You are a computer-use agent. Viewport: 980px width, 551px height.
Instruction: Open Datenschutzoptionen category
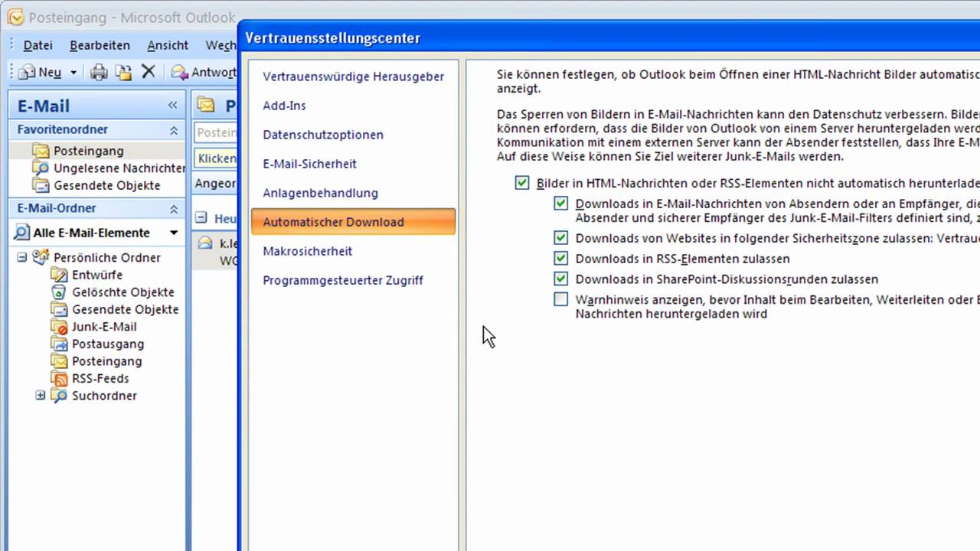click(353, 135)
